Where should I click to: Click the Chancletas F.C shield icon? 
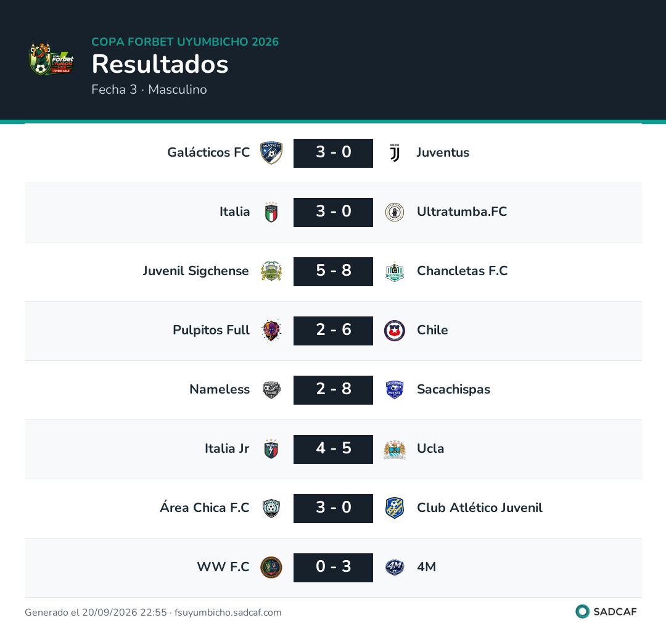pyautogui.click(x=395, y=271)
